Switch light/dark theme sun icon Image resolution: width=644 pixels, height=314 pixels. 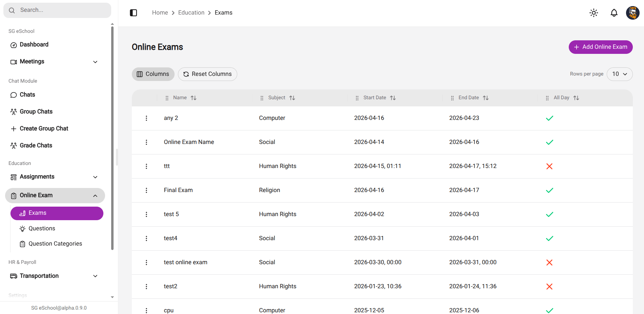click(x=594, y=13)
